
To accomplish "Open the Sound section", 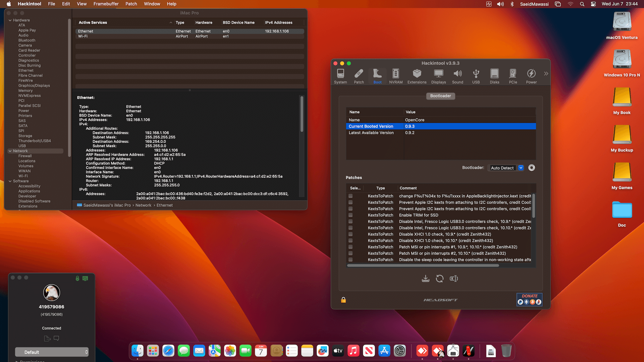I will tap(458, 76).
